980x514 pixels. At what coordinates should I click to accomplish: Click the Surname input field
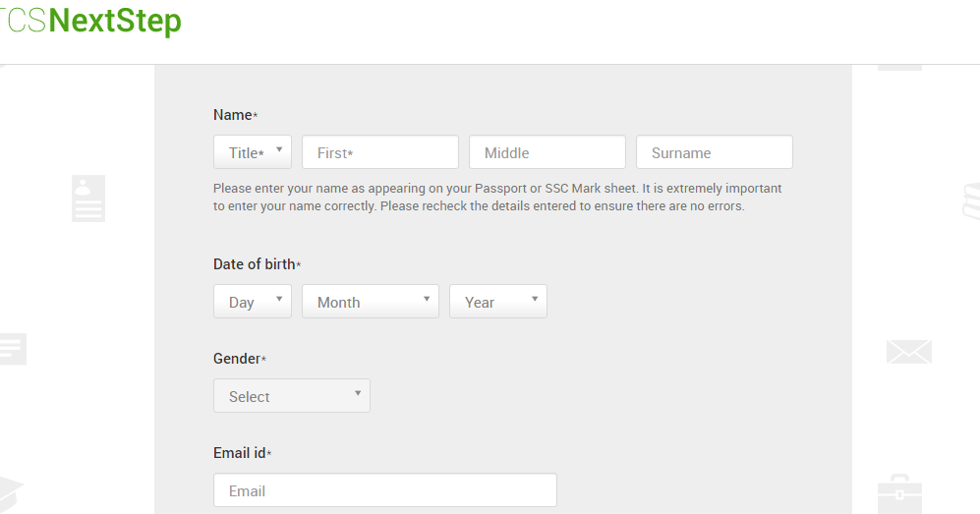point(715,151)
